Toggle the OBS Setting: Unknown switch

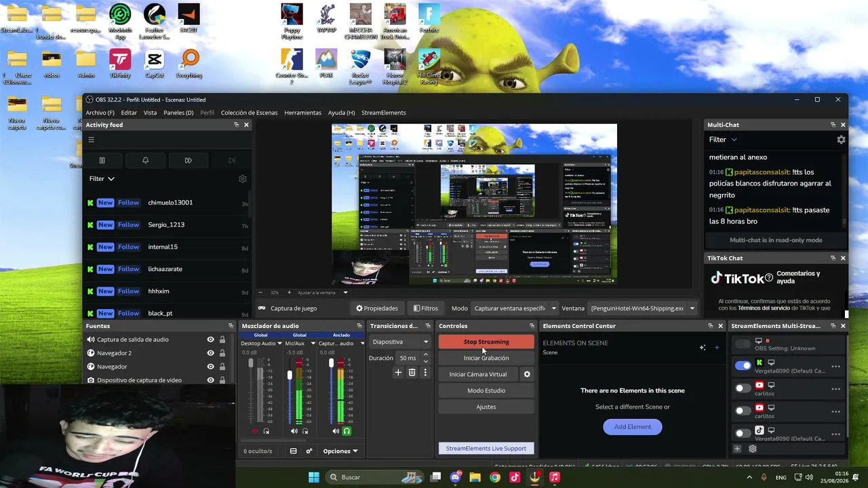(x=743, y=344)
